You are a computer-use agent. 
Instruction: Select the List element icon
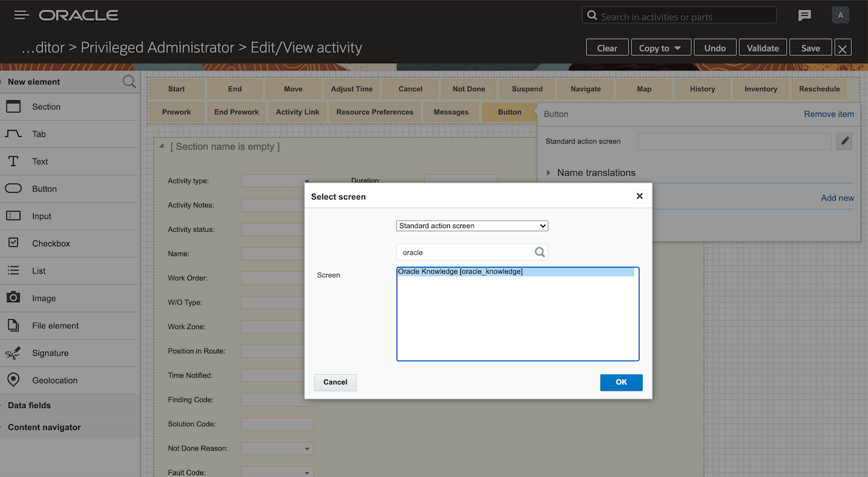[13, 270]
